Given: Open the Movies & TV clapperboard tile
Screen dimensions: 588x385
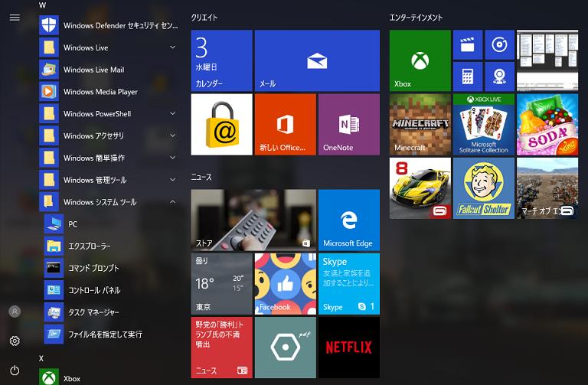Looking at the screenshot, I should coord(468,45).
